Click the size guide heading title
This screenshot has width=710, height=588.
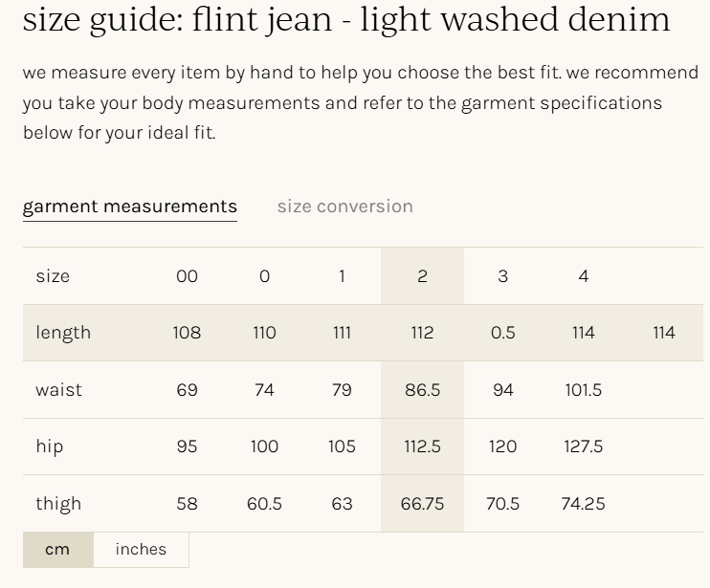pyautogui.click(x=345, y=19)
